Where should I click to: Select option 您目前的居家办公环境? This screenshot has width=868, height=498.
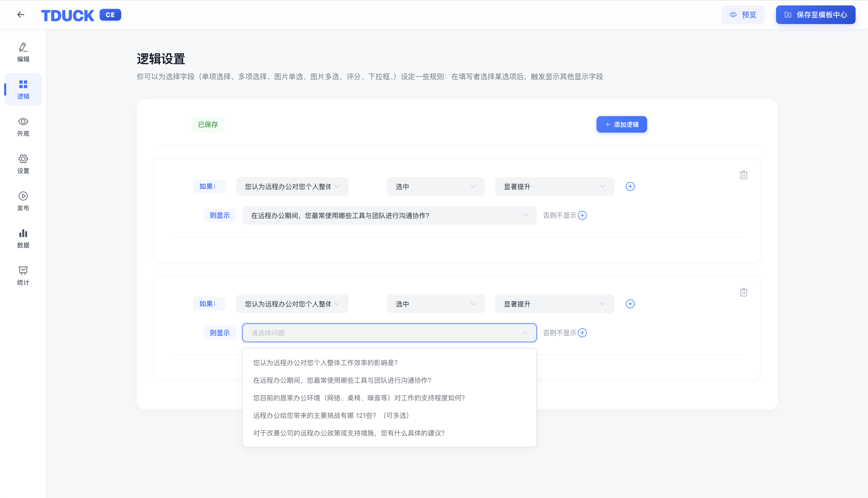(x=390, y=398)
